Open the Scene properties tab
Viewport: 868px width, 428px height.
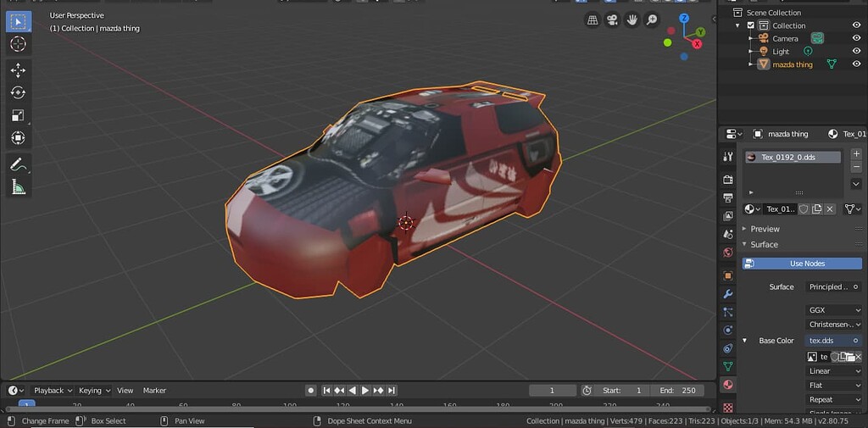pos(728,234)
